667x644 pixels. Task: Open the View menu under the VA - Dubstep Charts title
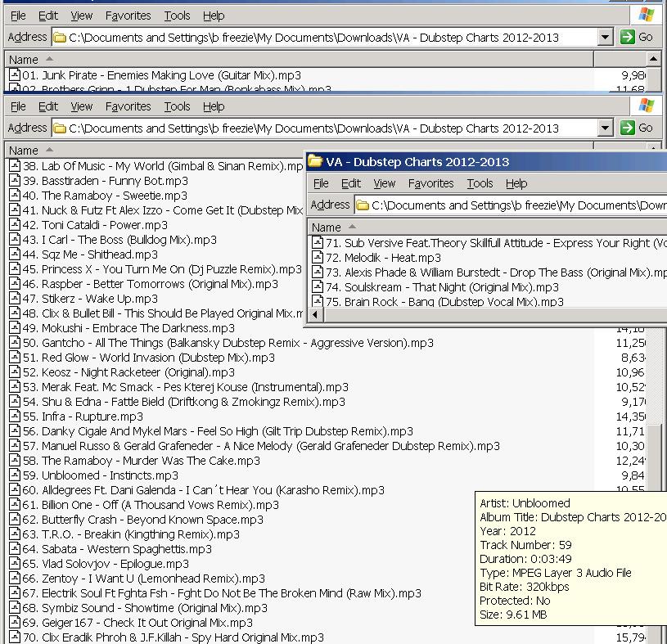pyautogui.click(x=384, y=183)
